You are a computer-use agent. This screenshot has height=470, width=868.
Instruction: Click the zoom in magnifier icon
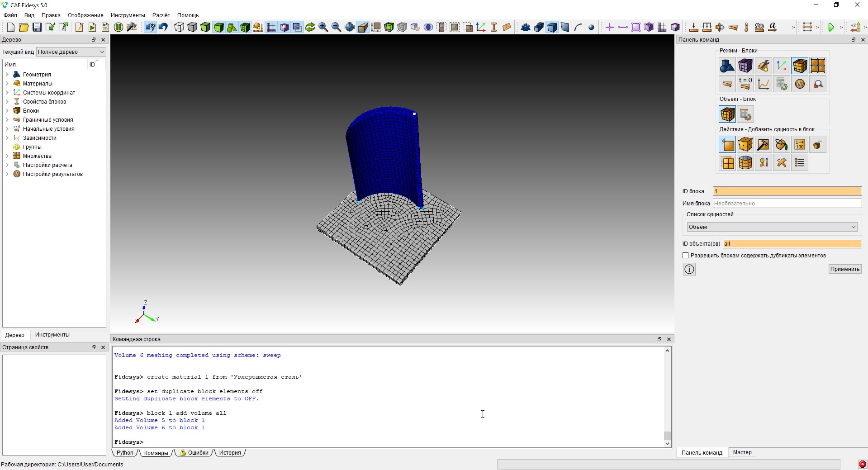(x=323, y=28)
